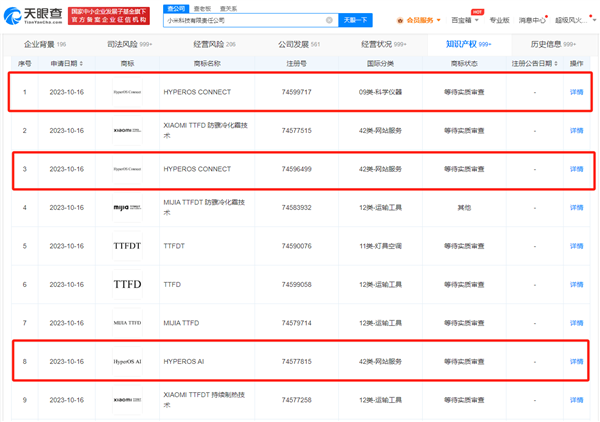Click the 其他 status cell in row 4
Image resolution: width=600 pixels, height=422 pixels.
tap(464, 208)
